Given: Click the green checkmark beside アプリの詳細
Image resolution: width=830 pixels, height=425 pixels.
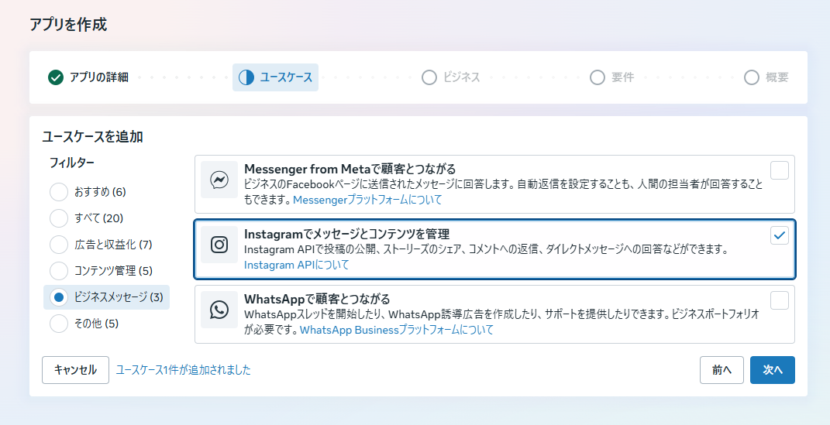Looking at the screenshot, I should (56, 77).
